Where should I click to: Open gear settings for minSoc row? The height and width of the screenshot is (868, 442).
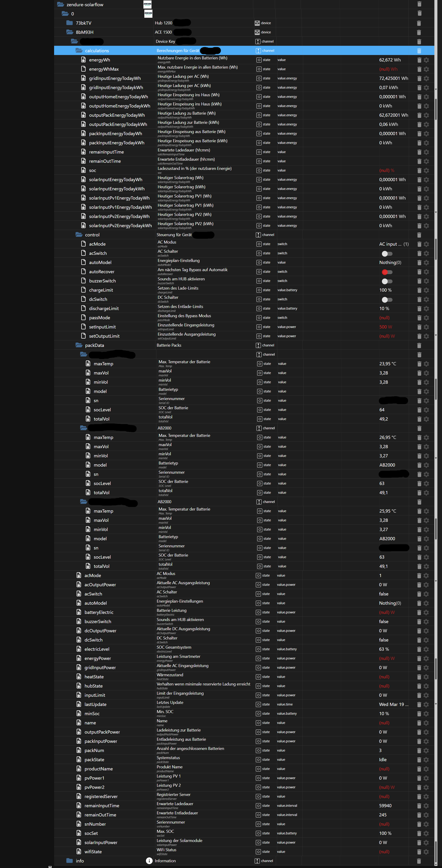coord(426,713)
